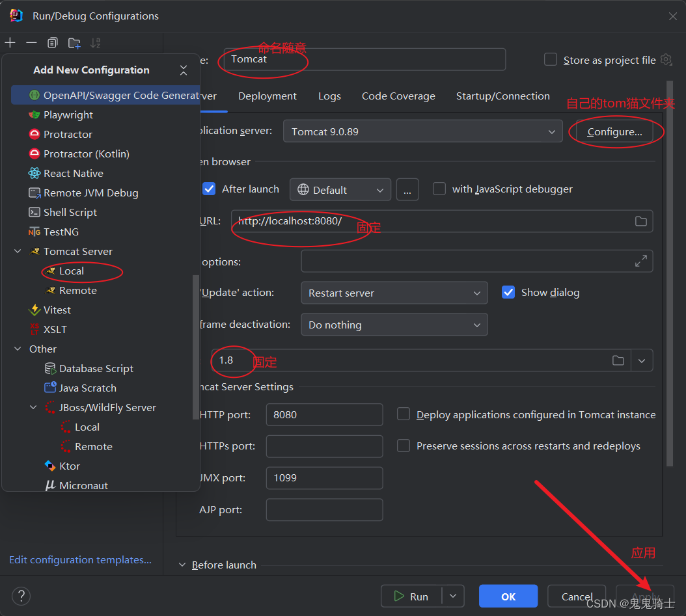Select Remote under Tomcat Server
Image resolution: width=686 pixels, height=616 pixels.
(x=78, y=290)
